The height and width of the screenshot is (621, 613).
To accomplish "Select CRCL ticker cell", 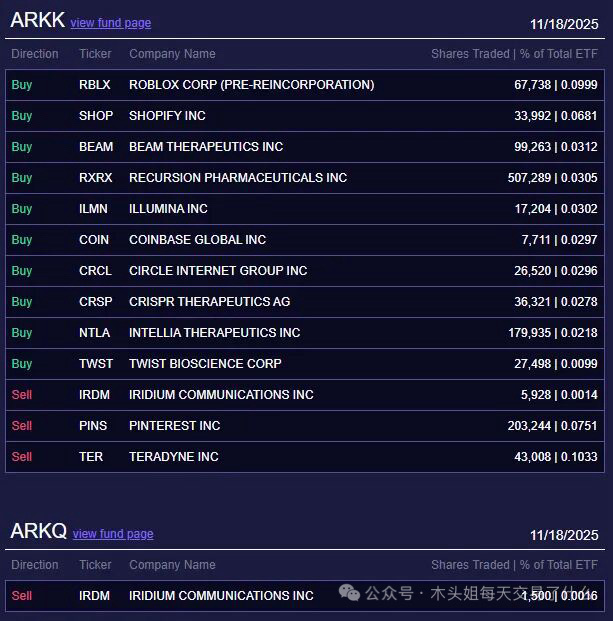I will point(95,270).
